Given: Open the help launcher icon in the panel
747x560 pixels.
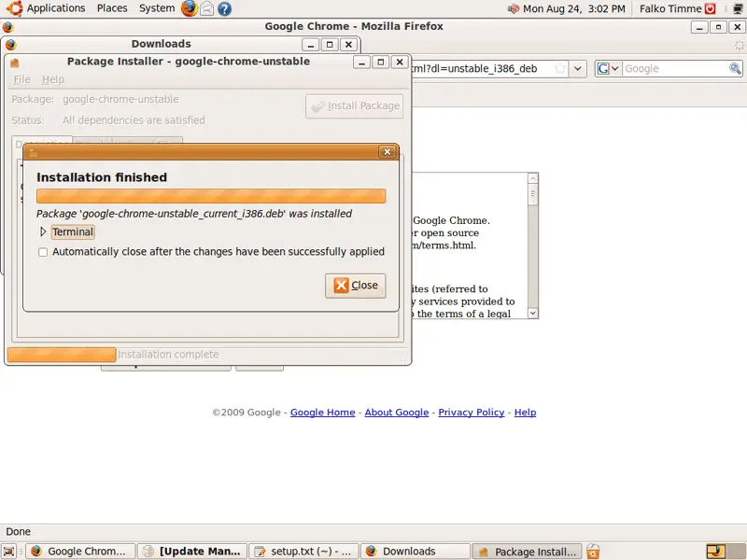Looking at the screenshot, I should (224, 8).
